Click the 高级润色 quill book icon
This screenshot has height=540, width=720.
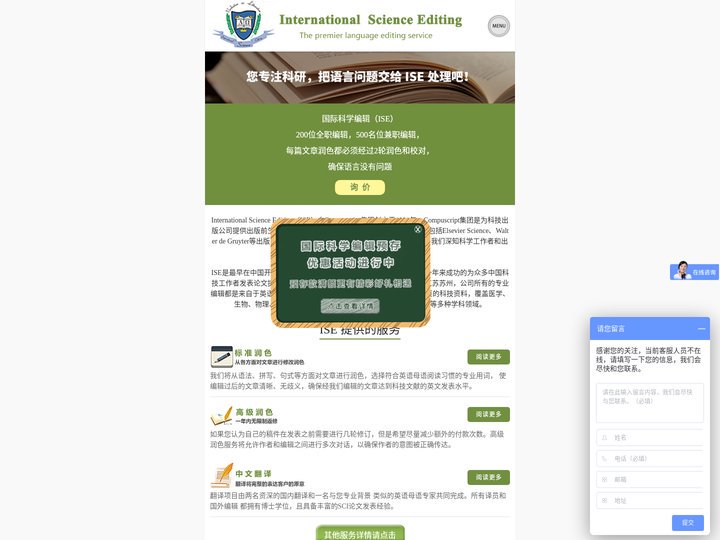(x=222, y=416)
